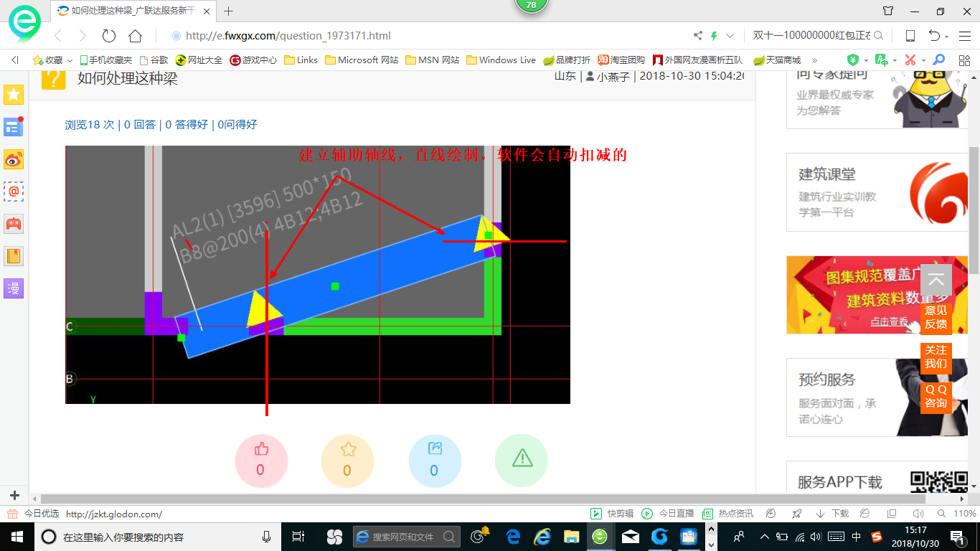Open the orange book sidebar icon
Screen dimensions: 980x551
pos(14,256)
